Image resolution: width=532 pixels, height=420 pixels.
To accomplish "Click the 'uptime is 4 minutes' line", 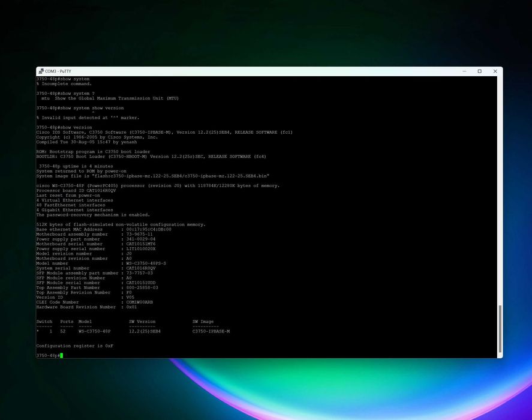I will pos(76,166).
